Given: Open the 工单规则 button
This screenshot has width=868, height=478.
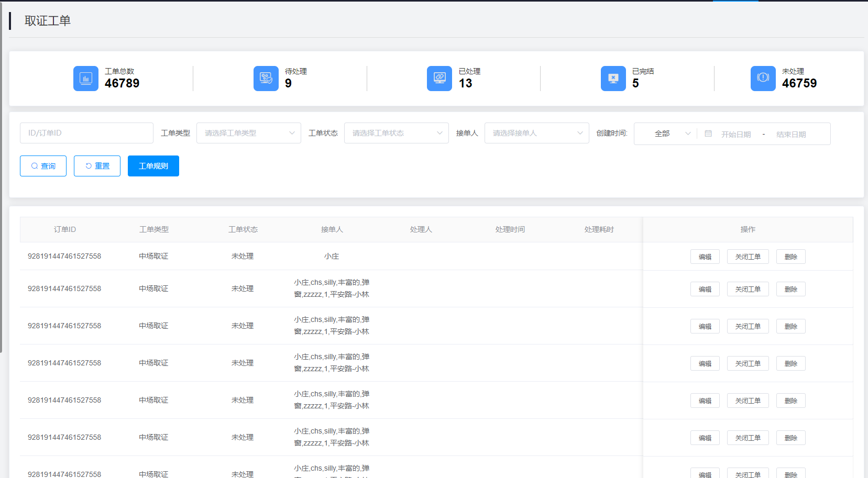Looking at the screenshot, I should (x=153, y=166).
